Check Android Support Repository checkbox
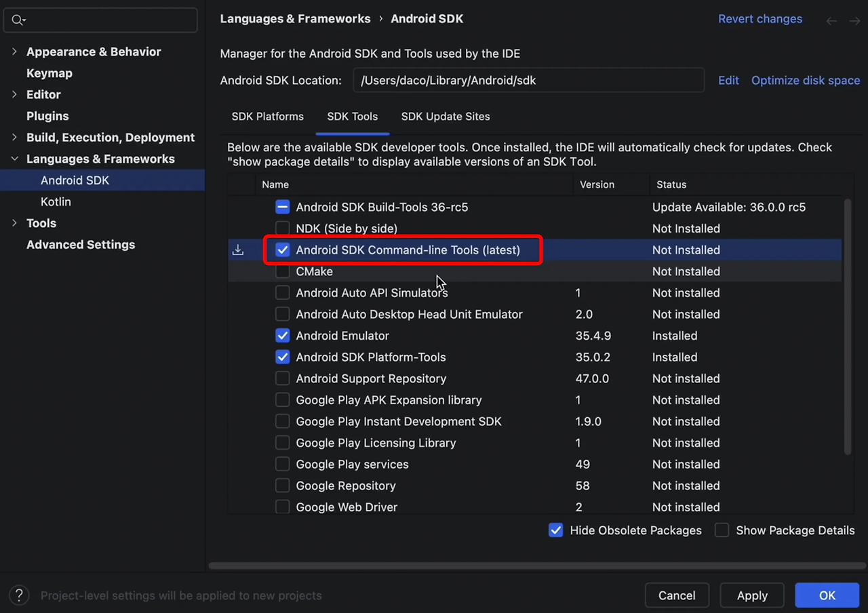The width and height of the screenshot is (868, 613). click(283, 378)
